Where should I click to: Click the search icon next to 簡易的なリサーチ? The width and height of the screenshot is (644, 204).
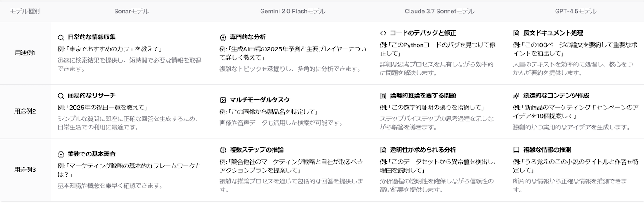61,96
